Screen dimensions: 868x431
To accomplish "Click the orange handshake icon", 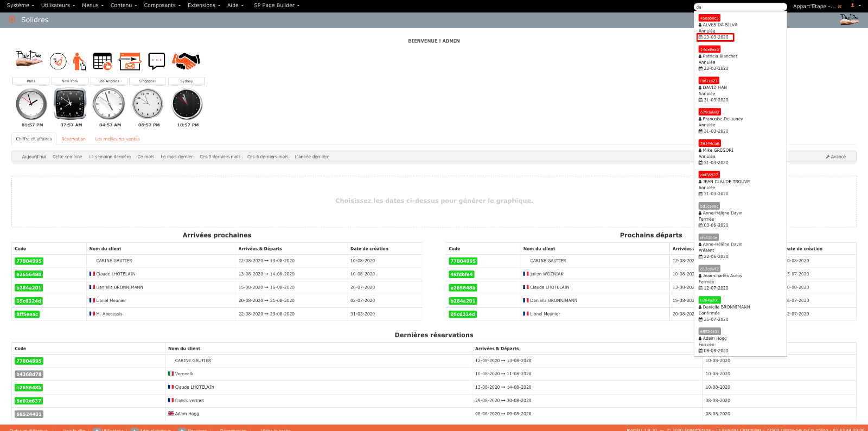I will (x=186, y=61).
